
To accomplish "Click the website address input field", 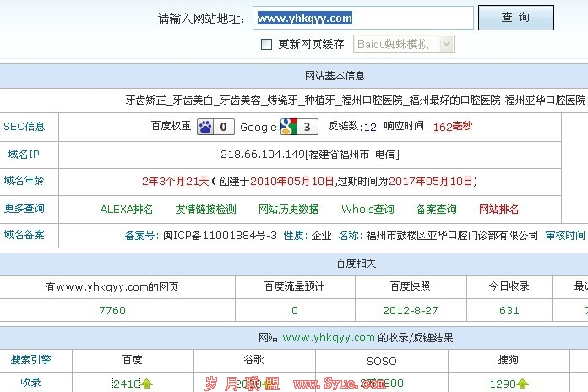I will [363, 18].
